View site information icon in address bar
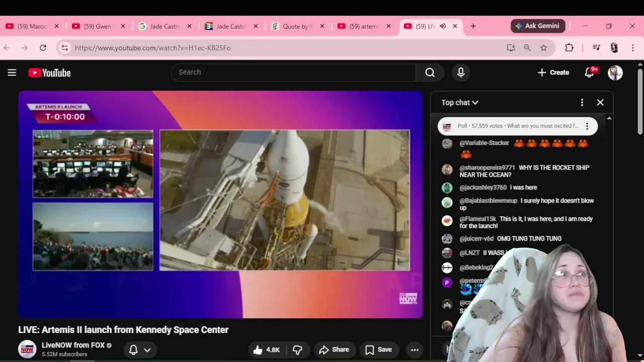 (x=64, y=48)
